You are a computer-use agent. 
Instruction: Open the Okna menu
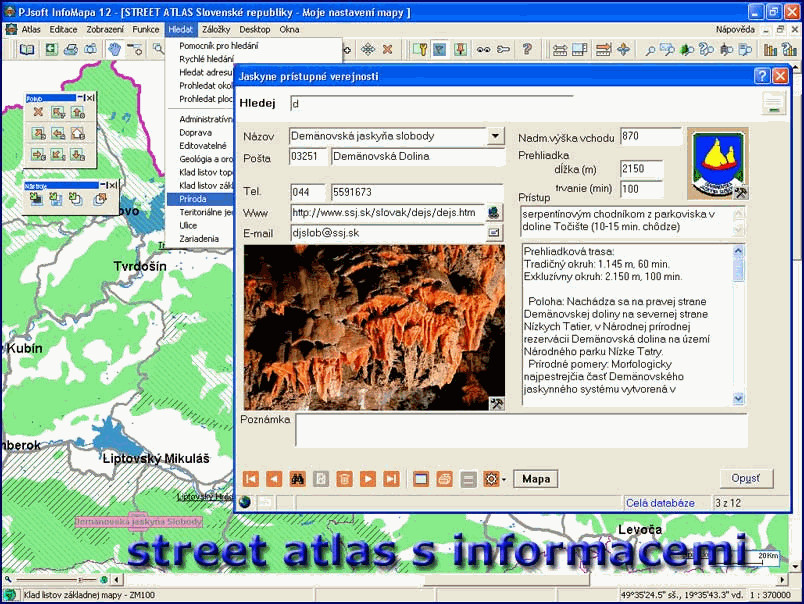[x=289, y=29]
